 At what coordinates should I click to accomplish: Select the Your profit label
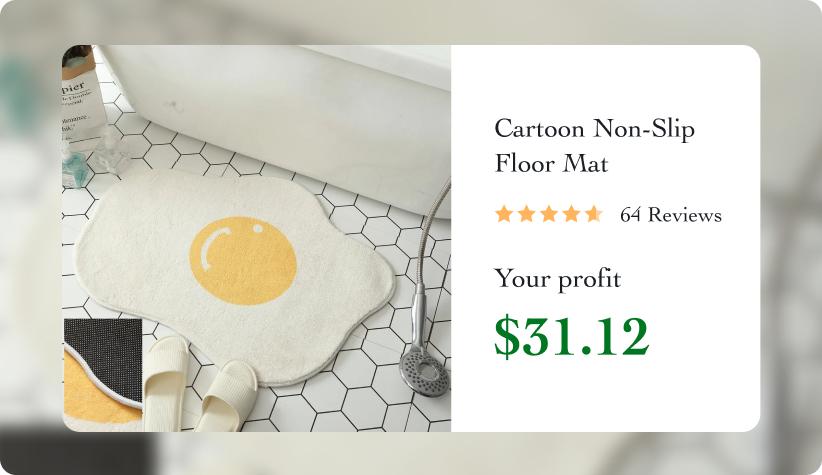(558, 278)
